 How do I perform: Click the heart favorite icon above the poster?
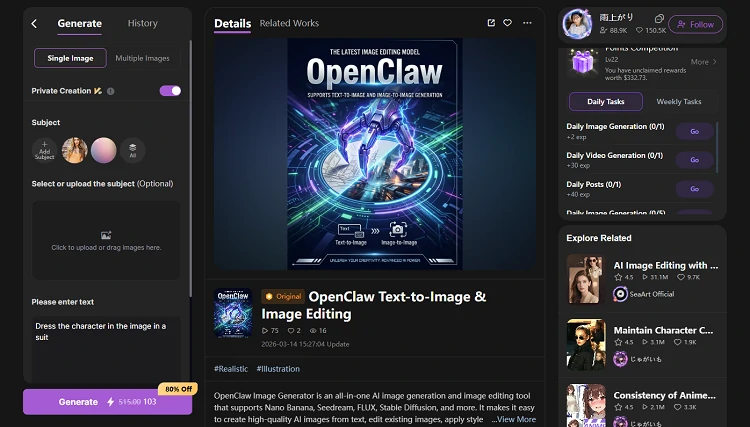coord(507,23)
